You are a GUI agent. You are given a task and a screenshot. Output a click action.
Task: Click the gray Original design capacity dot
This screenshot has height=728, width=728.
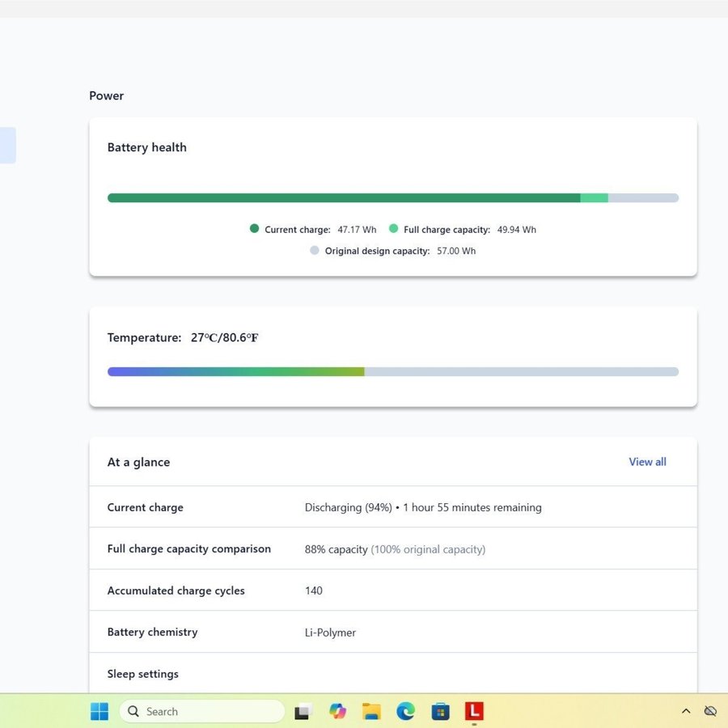pyautogui.click(x=315, y=251)
